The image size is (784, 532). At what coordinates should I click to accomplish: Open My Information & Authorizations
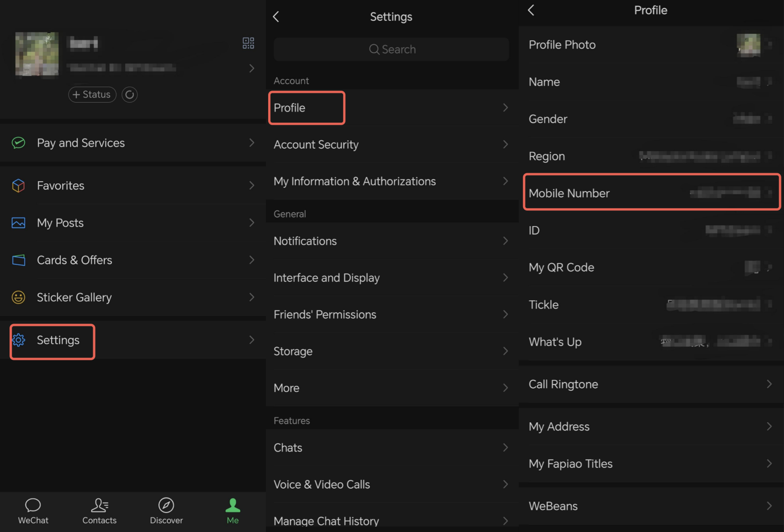(x=392, y=181)
